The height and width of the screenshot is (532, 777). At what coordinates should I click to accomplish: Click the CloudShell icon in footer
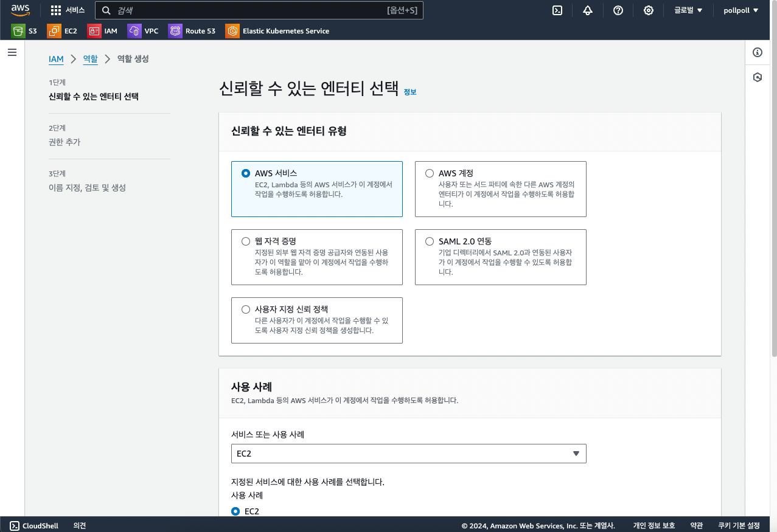15,526
